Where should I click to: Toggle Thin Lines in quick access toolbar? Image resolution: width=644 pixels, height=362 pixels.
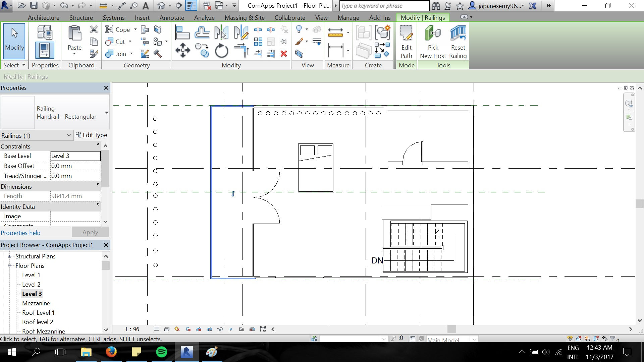[191, 6]
